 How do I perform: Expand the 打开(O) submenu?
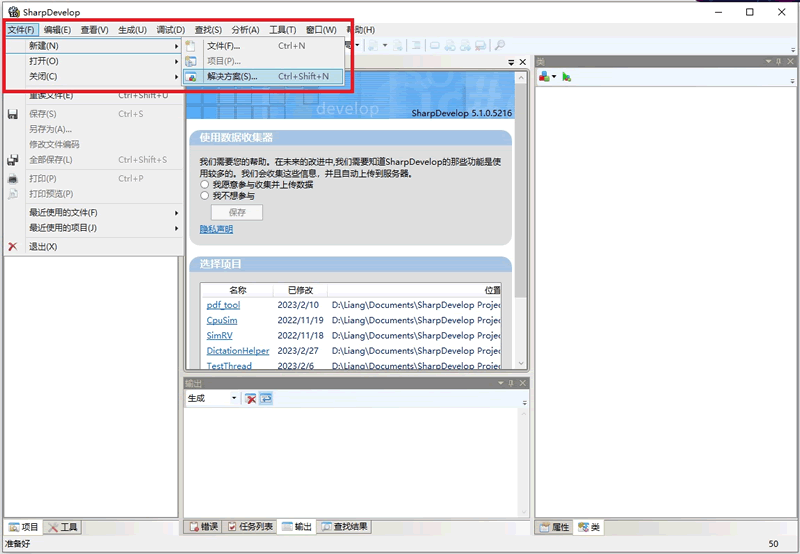(x=177, y=61)
